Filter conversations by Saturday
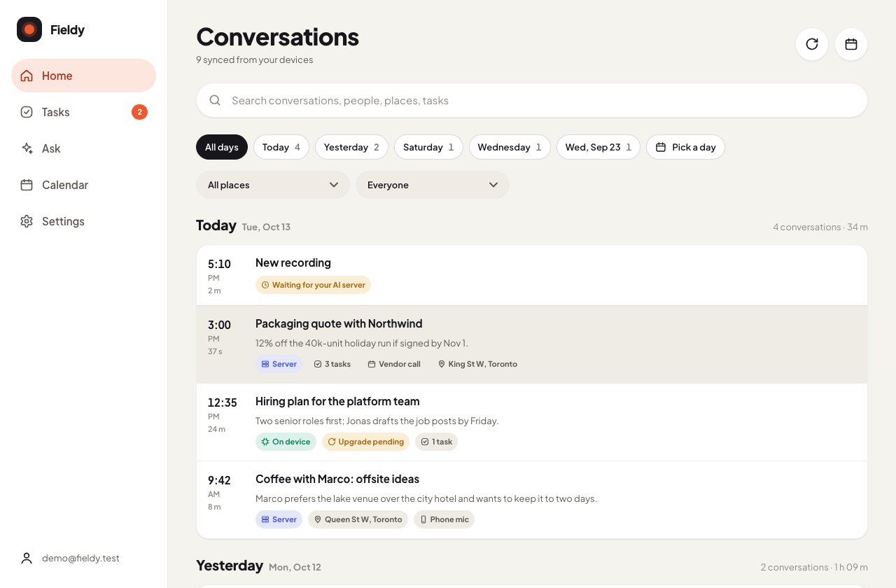Screen dimensions: 896x588 428,147
